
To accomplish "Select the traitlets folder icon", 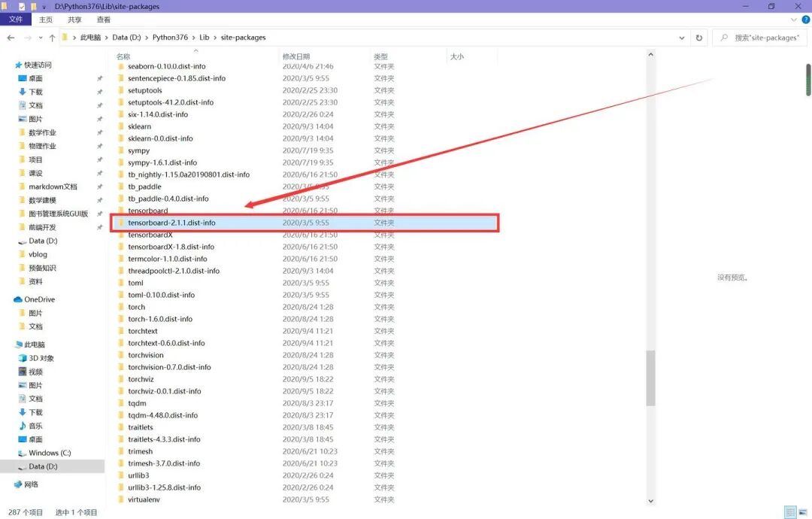I will (120, 427).
